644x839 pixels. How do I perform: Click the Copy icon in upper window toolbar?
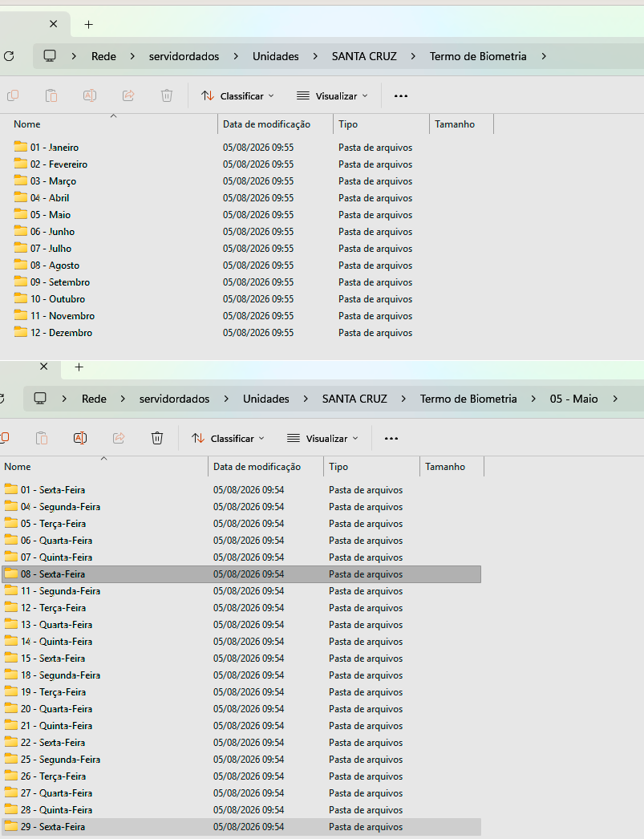point(13,95)
